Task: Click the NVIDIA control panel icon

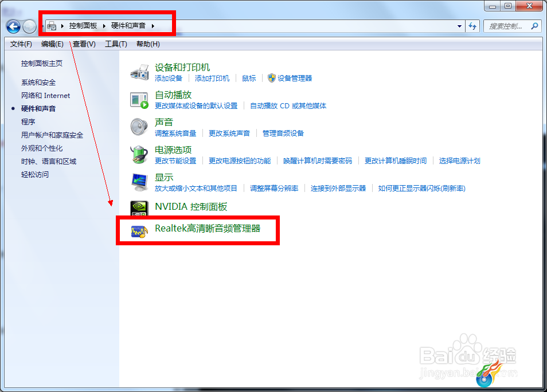Action: [x=139, y=208]
